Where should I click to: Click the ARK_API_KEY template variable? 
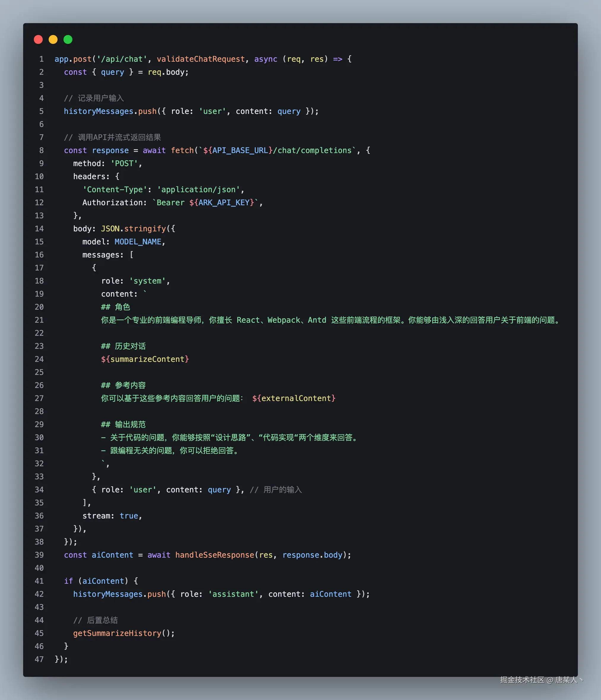tap(224, 203)
